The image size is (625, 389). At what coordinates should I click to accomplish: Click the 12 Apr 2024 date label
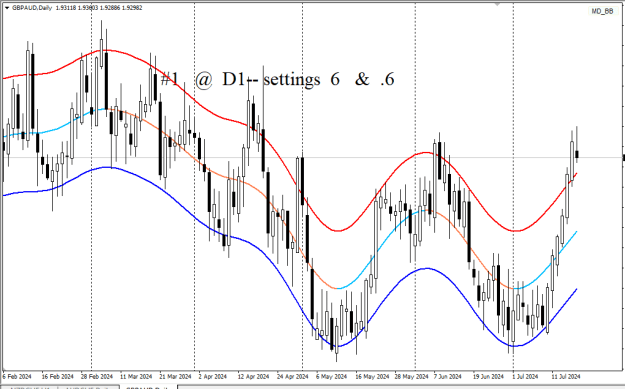click(x=254, y=377)
